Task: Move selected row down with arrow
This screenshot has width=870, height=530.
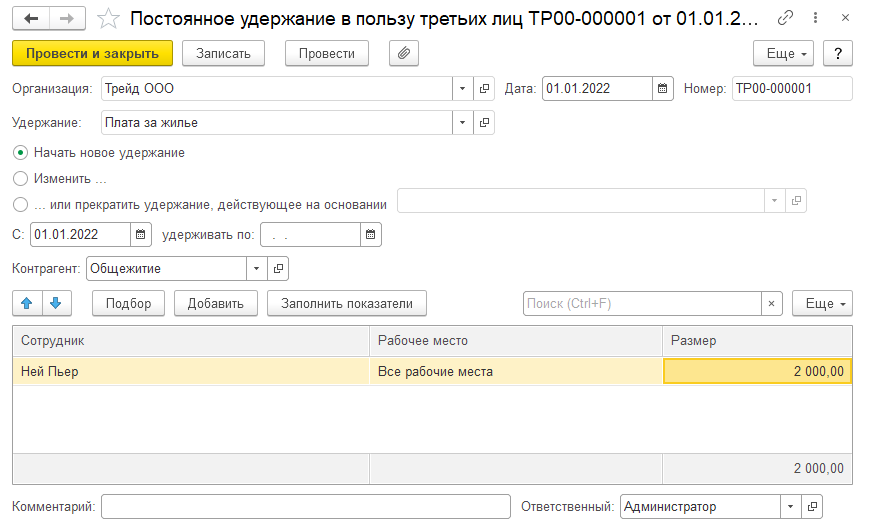Action: 56,303
